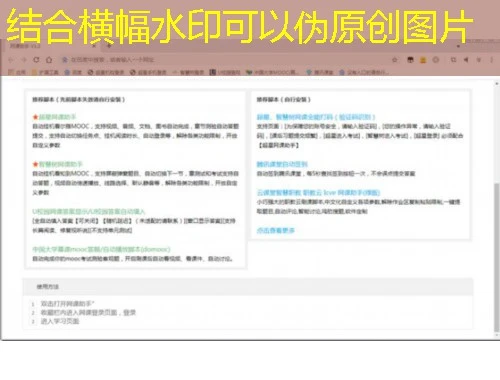
Task: Open the 中国大学MOOC bookmark
Action: (272, 72)
